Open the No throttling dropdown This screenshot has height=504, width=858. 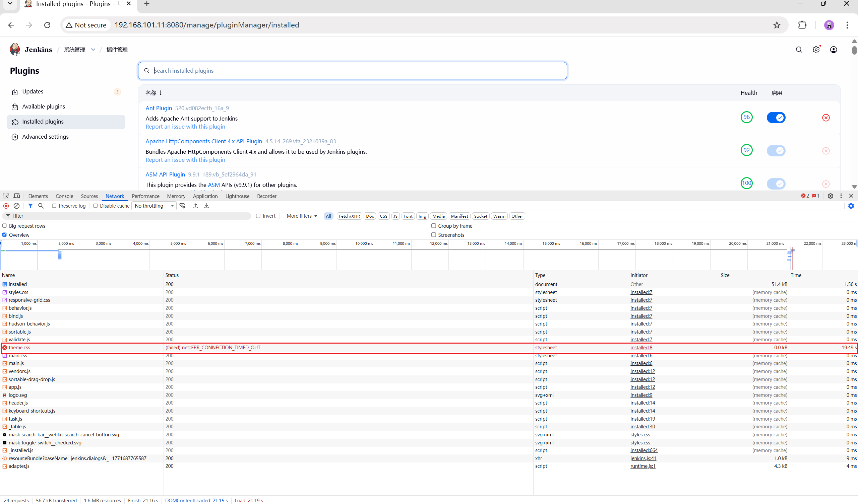(x=154, y=206)
